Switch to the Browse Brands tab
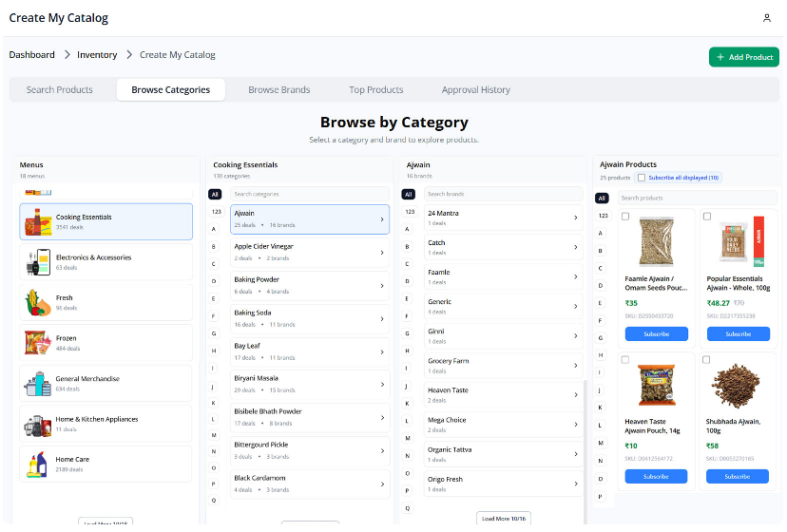787x532 pixels. [x=278, y=90]
